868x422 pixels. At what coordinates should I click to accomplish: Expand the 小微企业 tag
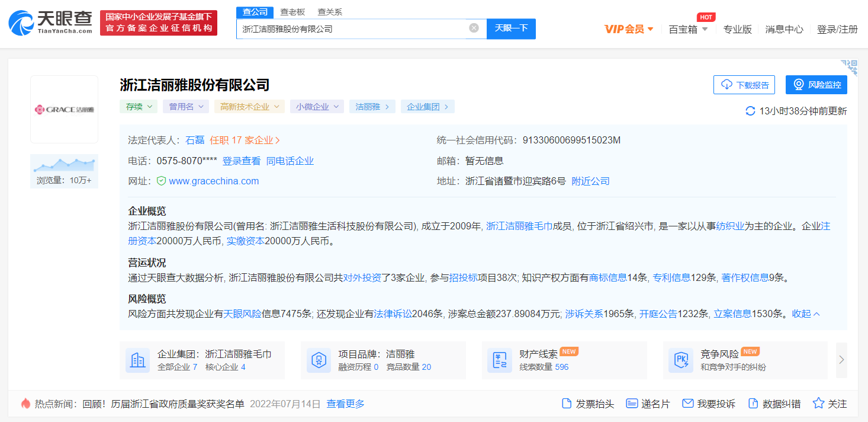[317, 107]
